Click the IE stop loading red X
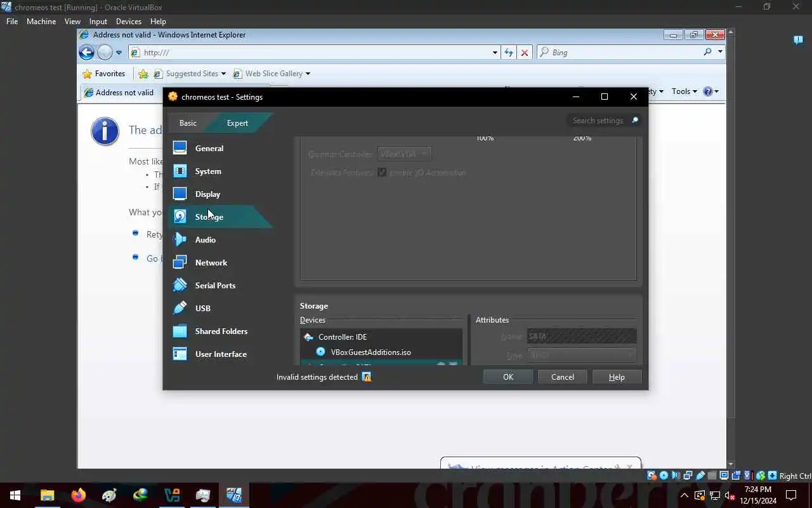The height and width of the screenshot is (508, 812). (525, 53)
